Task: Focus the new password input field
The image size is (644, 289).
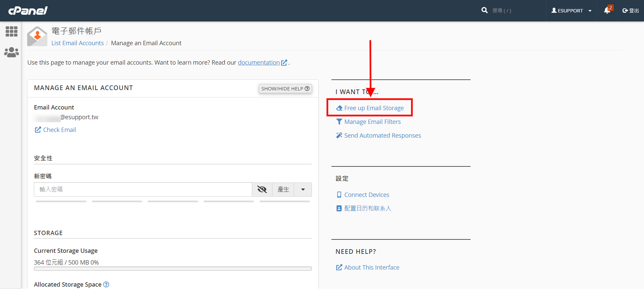Action: (143, 190)
